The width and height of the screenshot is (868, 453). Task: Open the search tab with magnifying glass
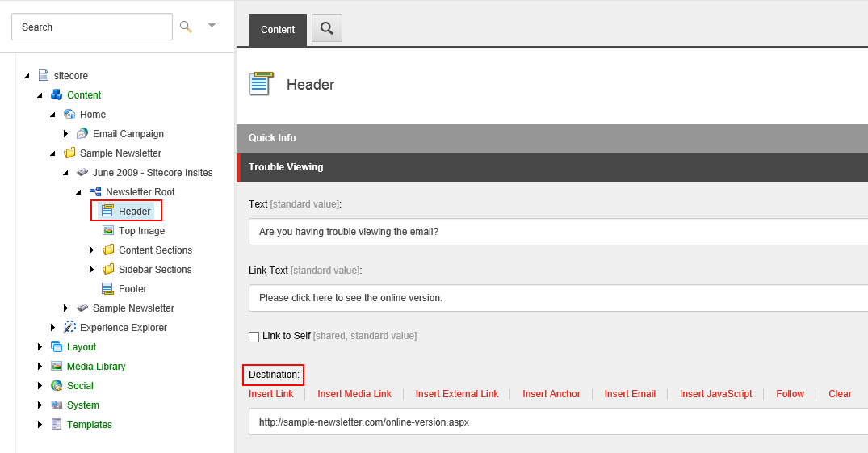[327, 28]
